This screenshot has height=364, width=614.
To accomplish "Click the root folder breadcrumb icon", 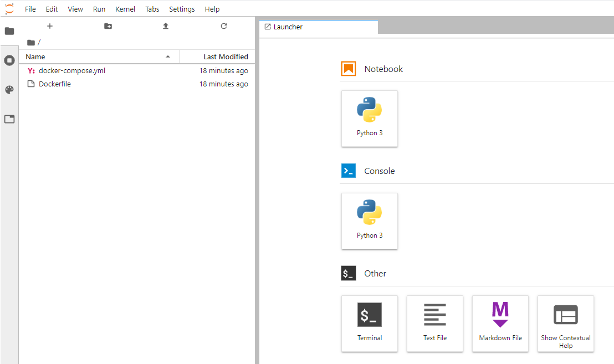I will (x=31, y=42).
